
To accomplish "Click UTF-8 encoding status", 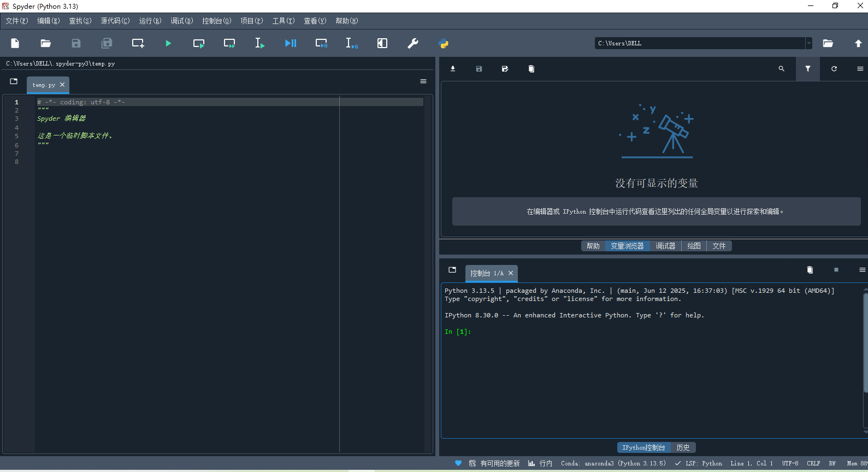I will [790, 463].
